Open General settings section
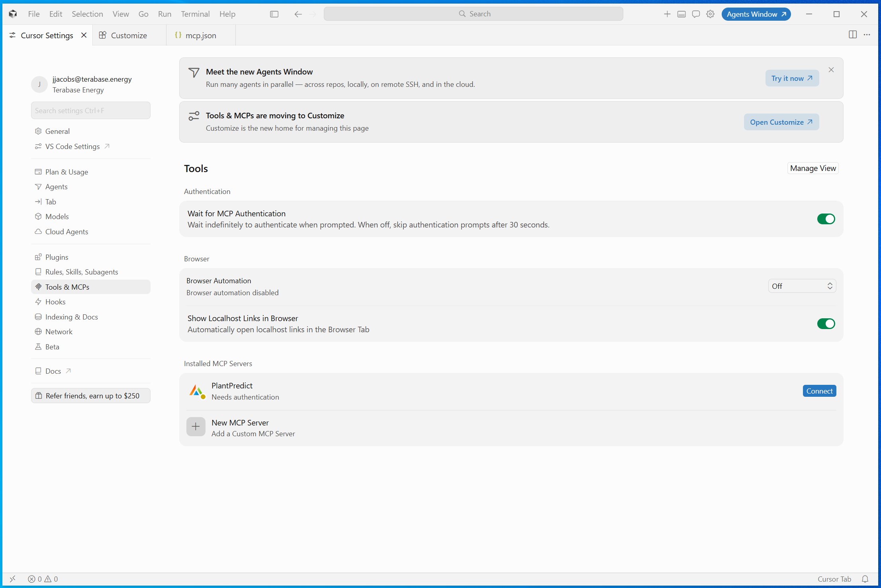Image resolution: width=881 pixels, height=588 pixels. click(x=91, y=131)
